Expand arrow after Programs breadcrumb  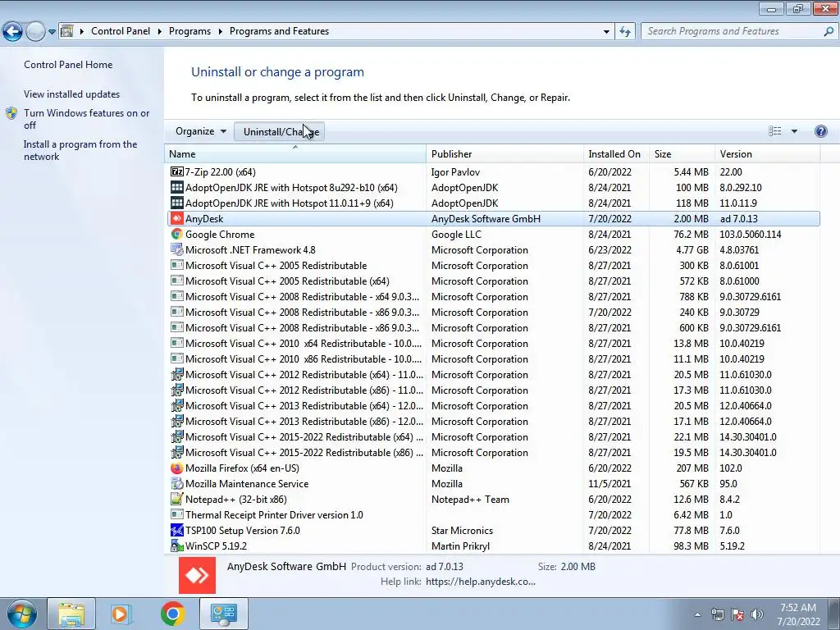(220, 32)
